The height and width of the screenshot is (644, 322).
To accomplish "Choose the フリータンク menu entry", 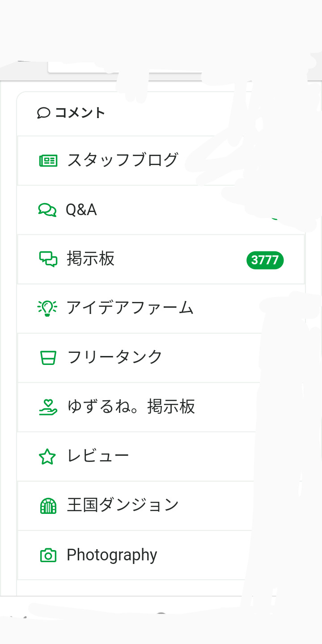I will [114, 357].
